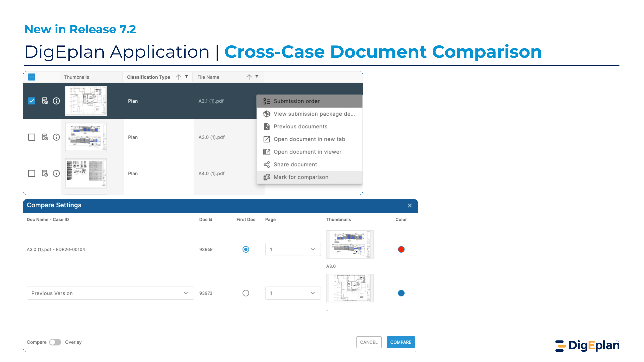Choose Share document from the menu
The height and width of the screenshot is (362, 644).
[x=310, y=165]
